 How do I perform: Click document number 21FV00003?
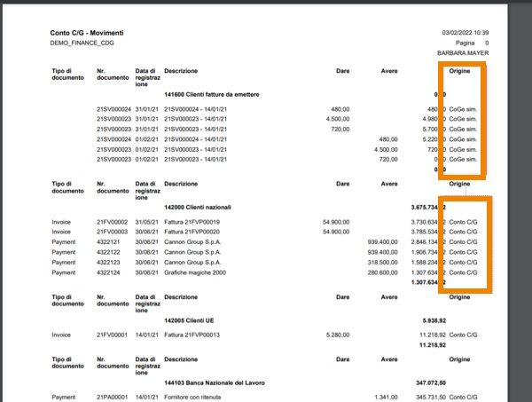tap(113, 232)
